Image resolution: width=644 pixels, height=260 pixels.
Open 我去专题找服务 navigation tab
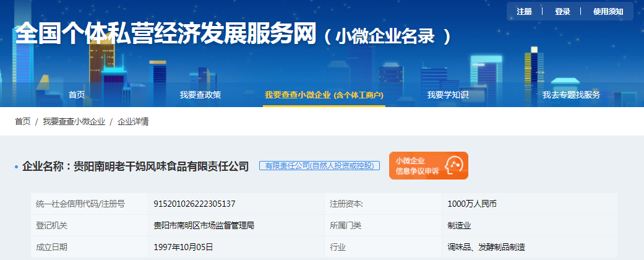pos(571,95)
